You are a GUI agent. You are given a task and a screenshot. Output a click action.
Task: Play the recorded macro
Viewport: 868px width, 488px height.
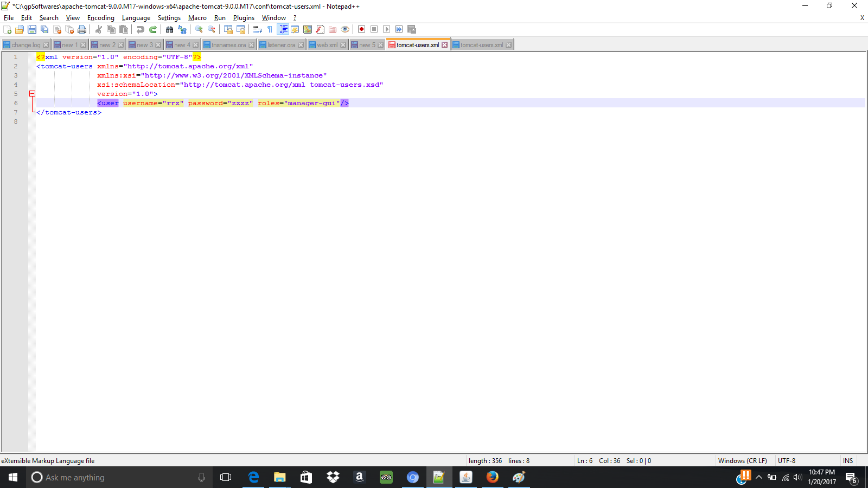pyautogui.click(x=386, y=29)
